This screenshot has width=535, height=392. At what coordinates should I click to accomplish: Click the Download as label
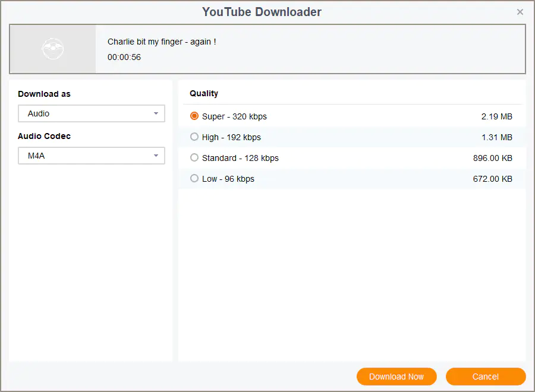pos(44,94)
